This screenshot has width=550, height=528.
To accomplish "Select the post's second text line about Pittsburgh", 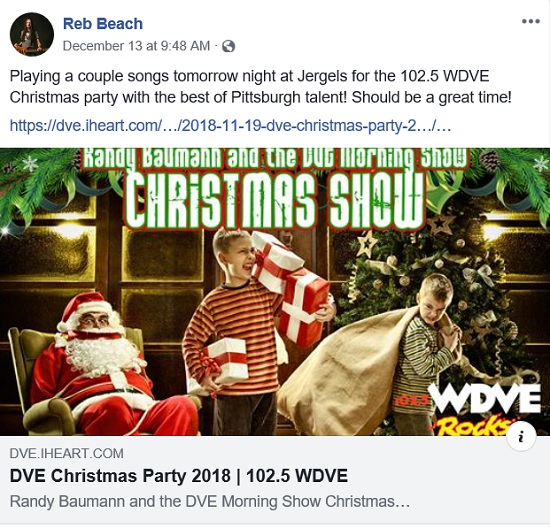I will pyautogui.click(x=261, y=98).
